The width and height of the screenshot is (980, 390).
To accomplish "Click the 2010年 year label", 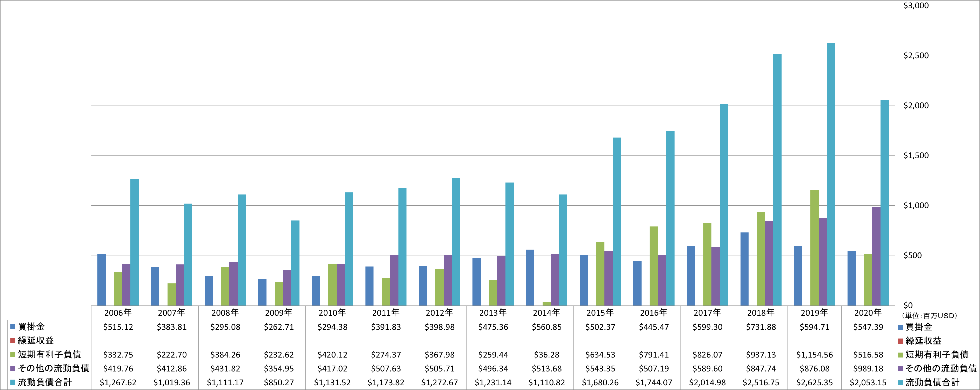I will click(x=332, y=313).
